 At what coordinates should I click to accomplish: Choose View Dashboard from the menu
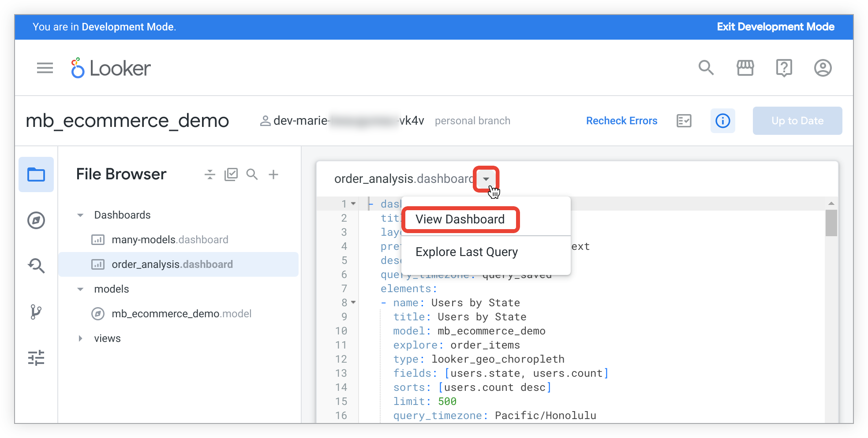pos(460,219)
